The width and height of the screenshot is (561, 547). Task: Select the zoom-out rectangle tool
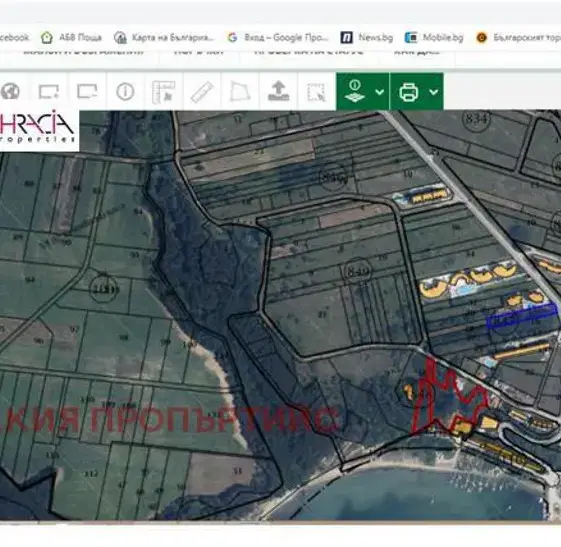pyautogui.click(x=87, y=91)
